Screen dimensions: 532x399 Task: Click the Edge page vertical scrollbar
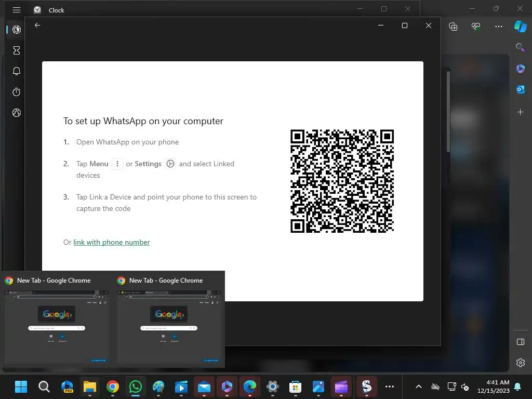448,112
